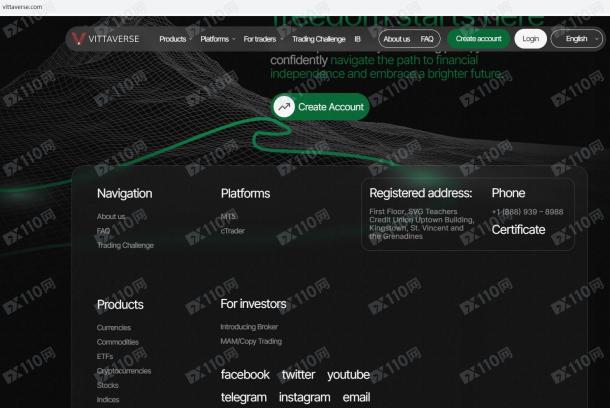The width and height of the screenshot is (610, 408).
Task: Open the Stocks product link
Action: tap(107, 385)
